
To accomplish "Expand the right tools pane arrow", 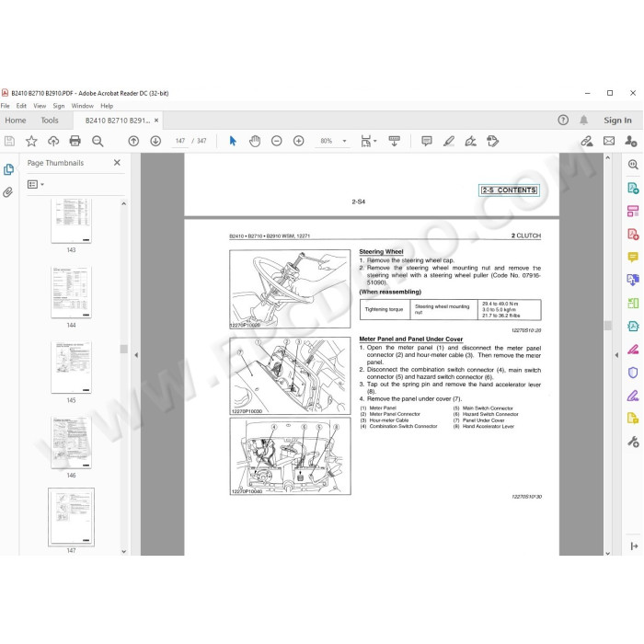I will pyautogui.click(x=634, y=546).
